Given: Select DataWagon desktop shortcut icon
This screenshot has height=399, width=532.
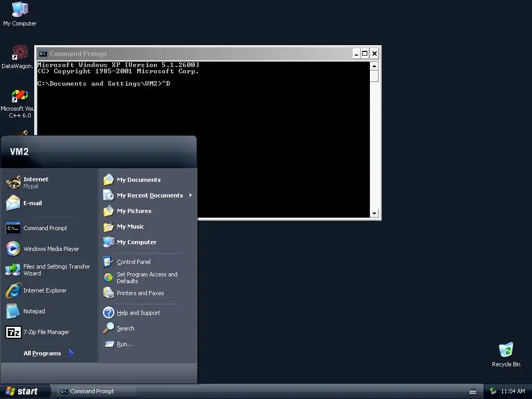Looking at the screenshot, I should coord(20,52).
